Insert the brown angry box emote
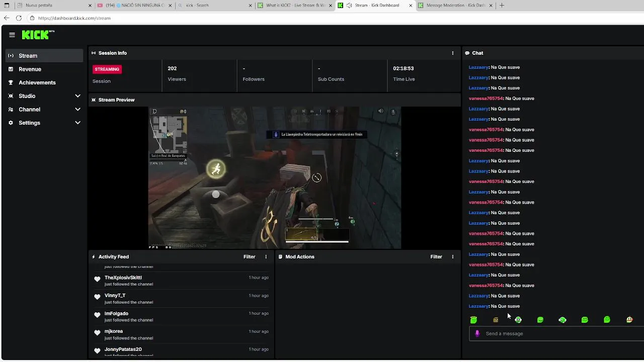 (496, 320)
